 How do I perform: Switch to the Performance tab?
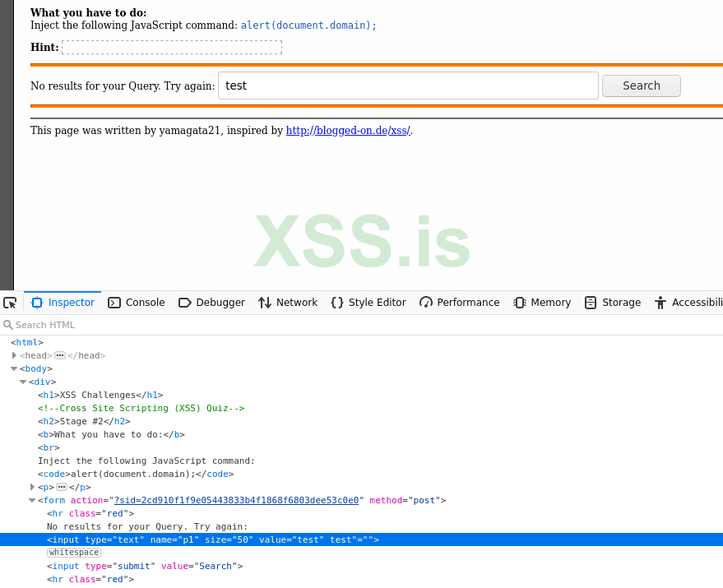[459, 303]
